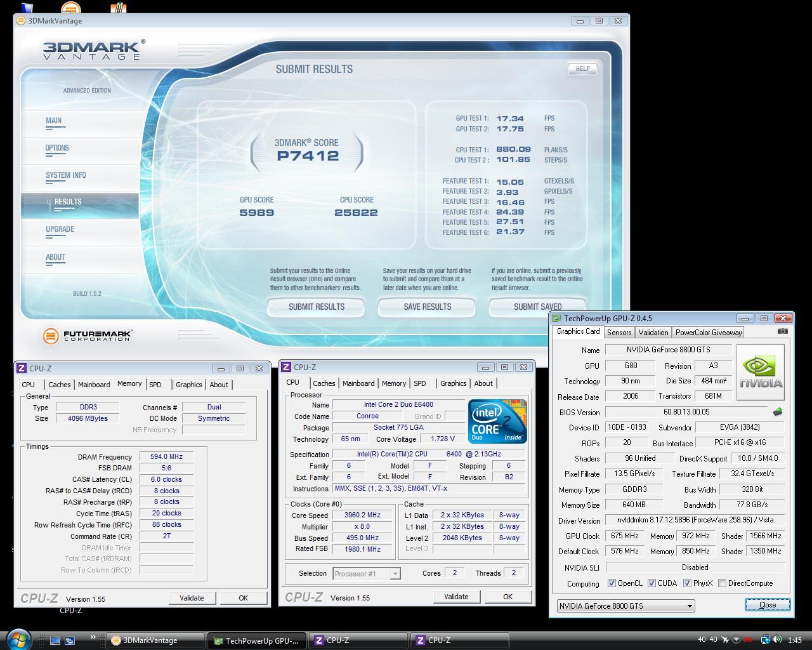Screen dimensions: 812x650
Task: Click the FSB:DRAM value 5:6
Action: pos(166,468)
